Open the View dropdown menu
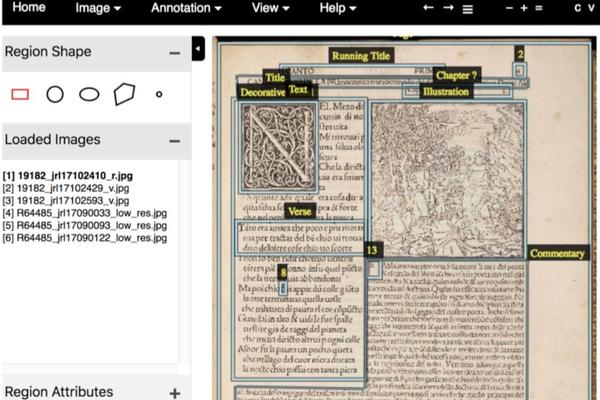The height and width of the screenshot is (400, 600). [271, 8]
